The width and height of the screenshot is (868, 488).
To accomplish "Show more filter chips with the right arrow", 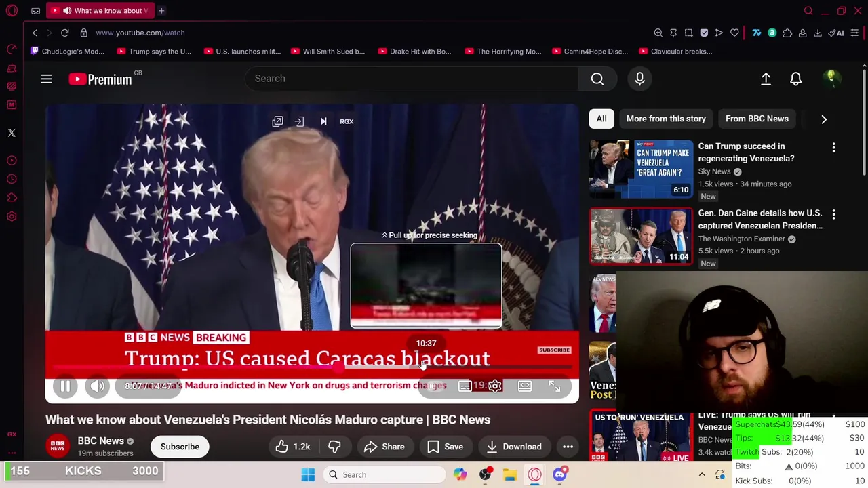I will pyautogui.click(x=824, y=119).
